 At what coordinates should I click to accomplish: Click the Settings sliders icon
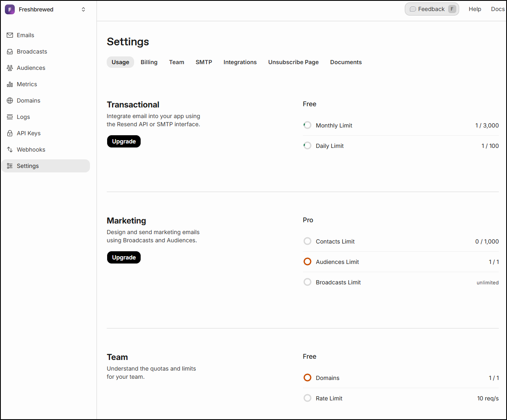(10, 166)
